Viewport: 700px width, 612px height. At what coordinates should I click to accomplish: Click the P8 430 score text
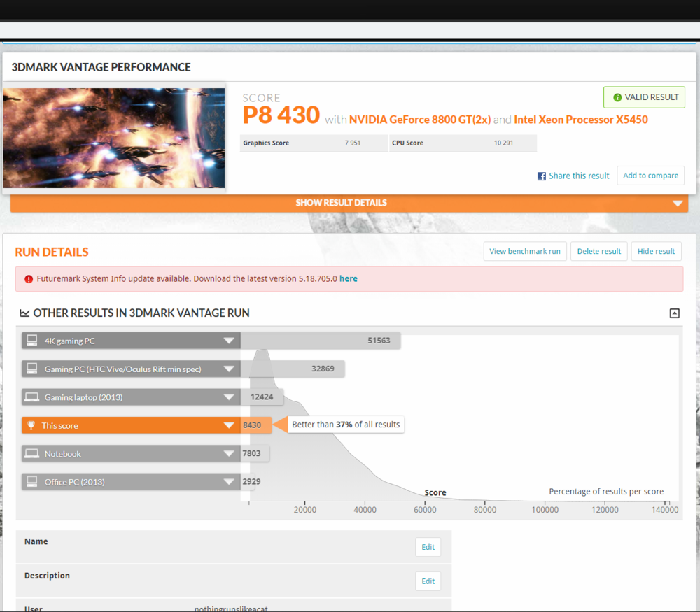coord(281,115)
